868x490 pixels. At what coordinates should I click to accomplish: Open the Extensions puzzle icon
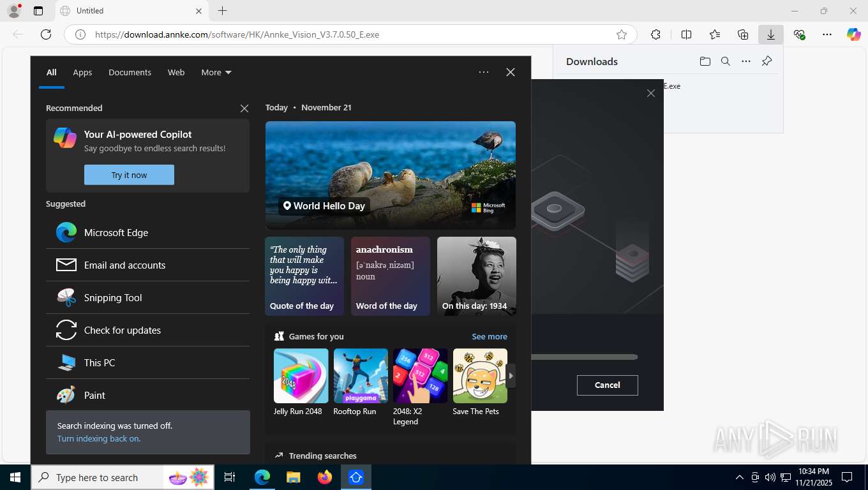[655, 34]
